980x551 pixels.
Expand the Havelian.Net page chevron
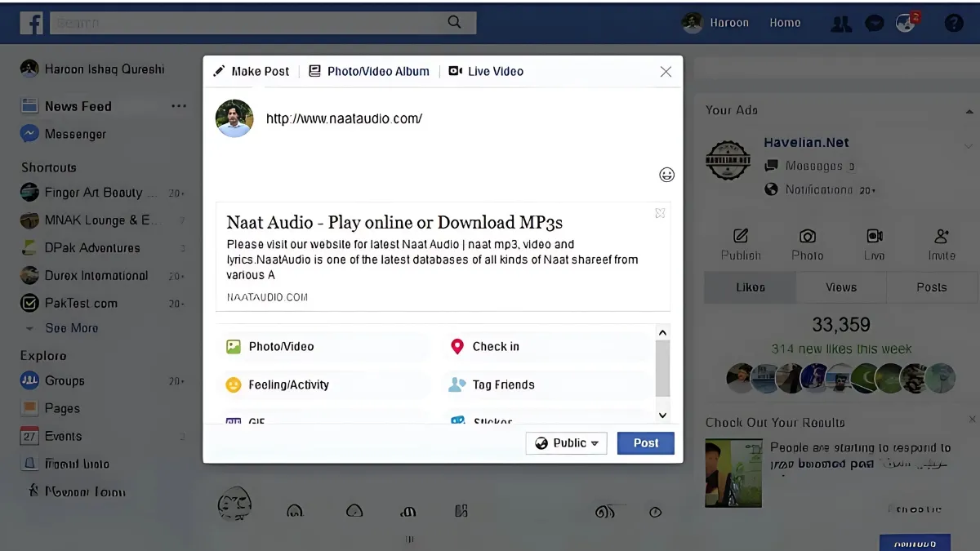[x=969, y=146]
